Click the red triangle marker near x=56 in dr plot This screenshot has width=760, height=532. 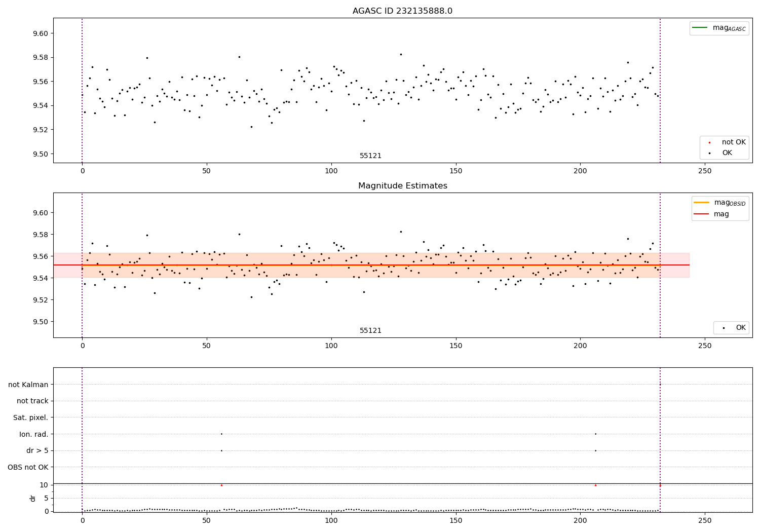click(x=221, y=485)
